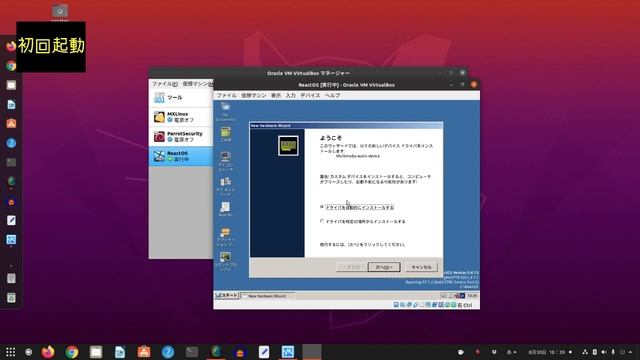640x360 pixels.
Task: Open the Trash icon in the left dock
Action: point(11,298)
